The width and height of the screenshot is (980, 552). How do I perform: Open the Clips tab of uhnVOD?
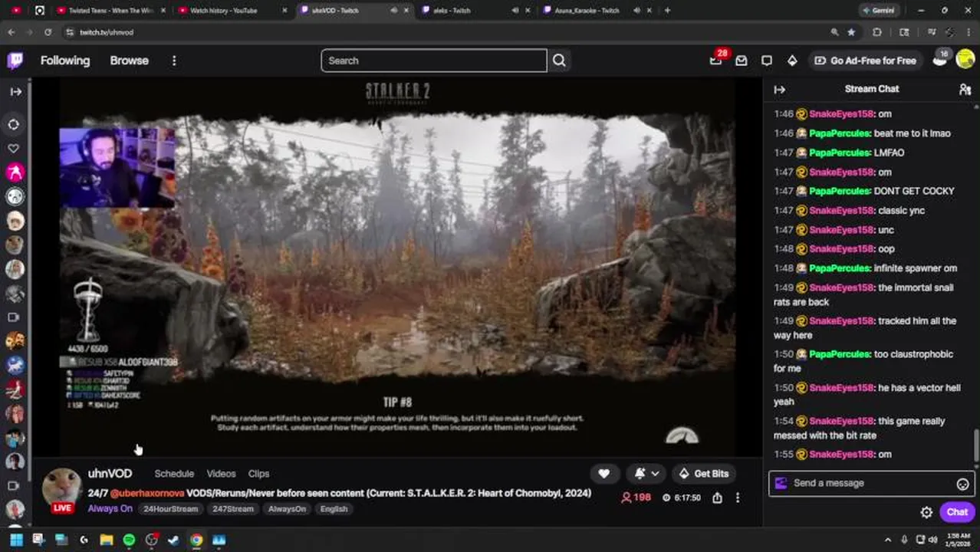[258, 474]
